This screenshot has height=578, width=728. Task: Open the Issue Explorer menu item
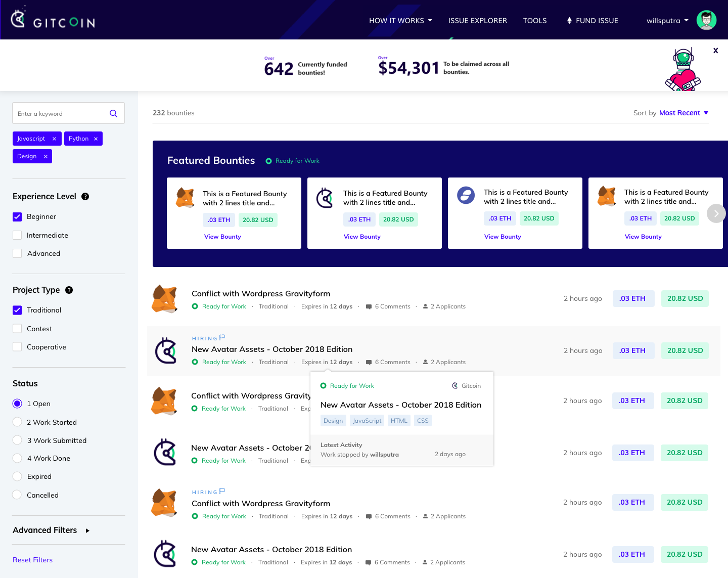point(478,21)
